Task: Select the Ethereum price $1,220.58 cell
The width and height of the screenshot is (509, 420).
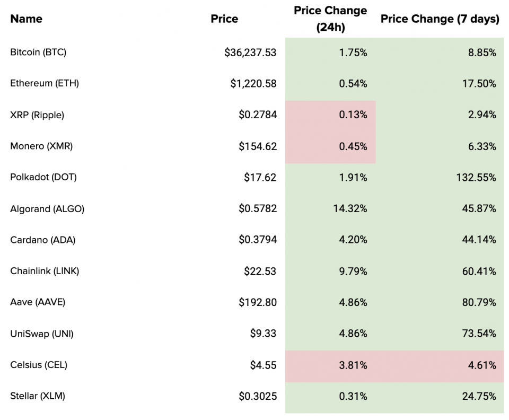Action: 253,84
